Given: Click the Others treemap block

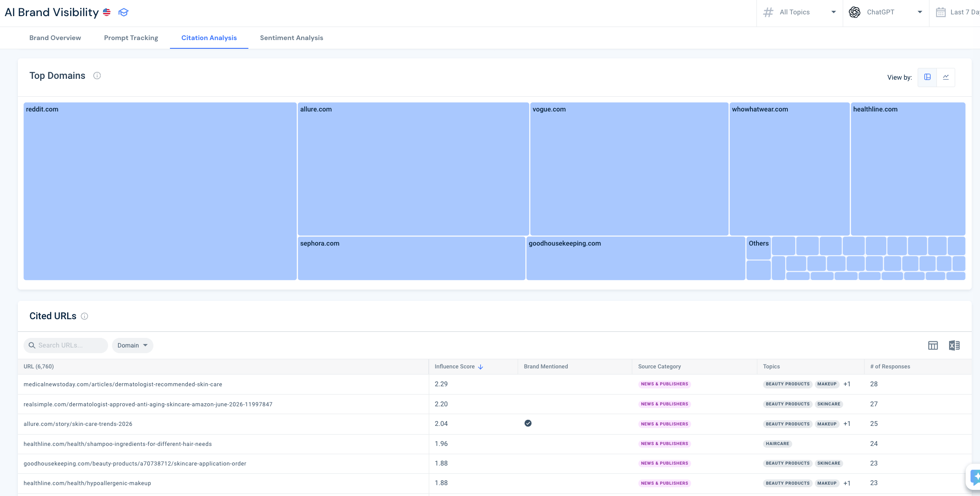Looking at the screenshot, I should click(x=759, y=248).
